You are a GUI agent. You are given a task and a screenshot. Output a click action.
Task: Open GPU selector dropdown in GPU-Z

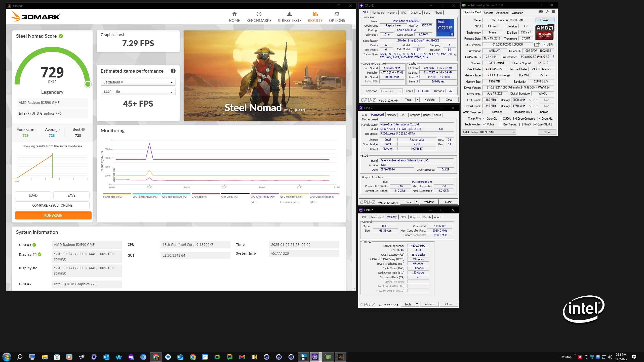[489, 132]
